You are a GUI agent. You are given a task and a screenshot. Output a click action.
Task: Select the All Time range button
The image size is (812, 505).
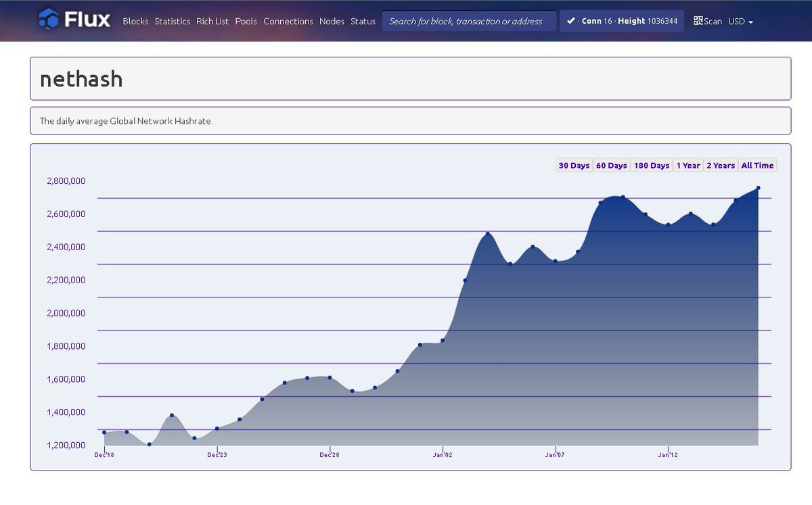(x=757, y=166)
